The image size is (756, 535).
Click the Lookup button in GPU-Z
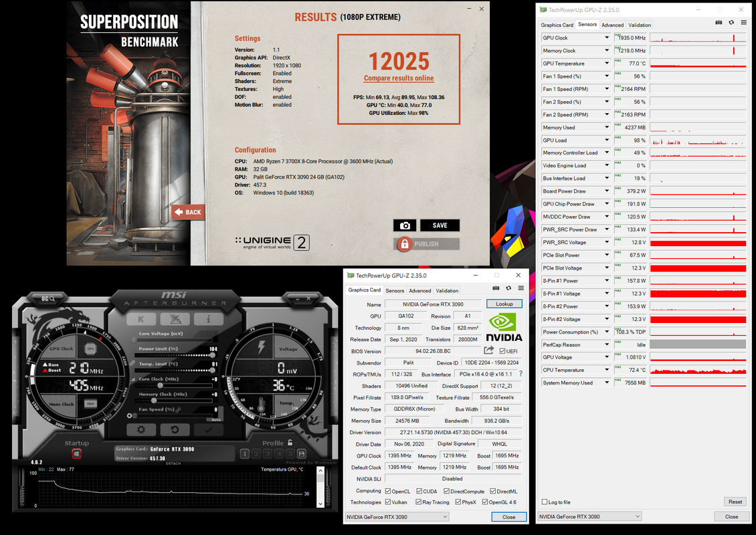504,304
